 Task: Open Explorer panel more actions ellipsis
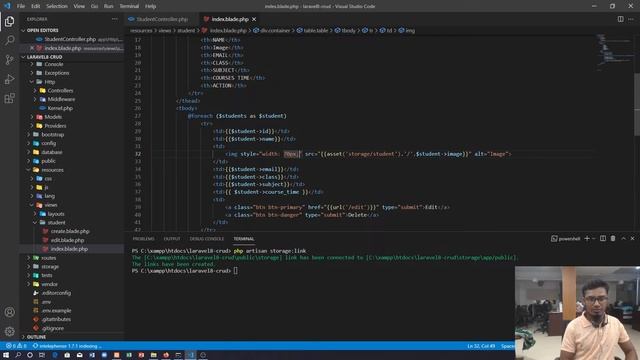coord(115,19)
